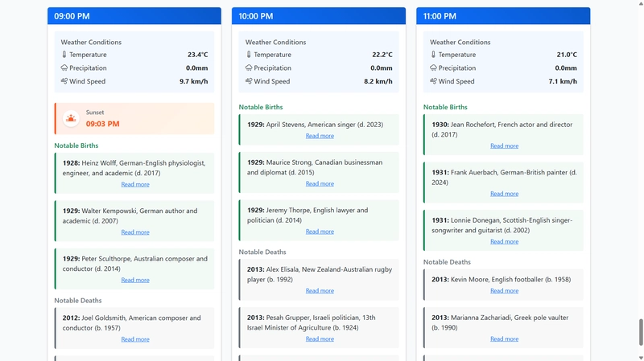The height and width of the screenshot is (361, 644).
Task: Click the sunset icon beside 09:03 PM
Action: click(x=71, y=118)
